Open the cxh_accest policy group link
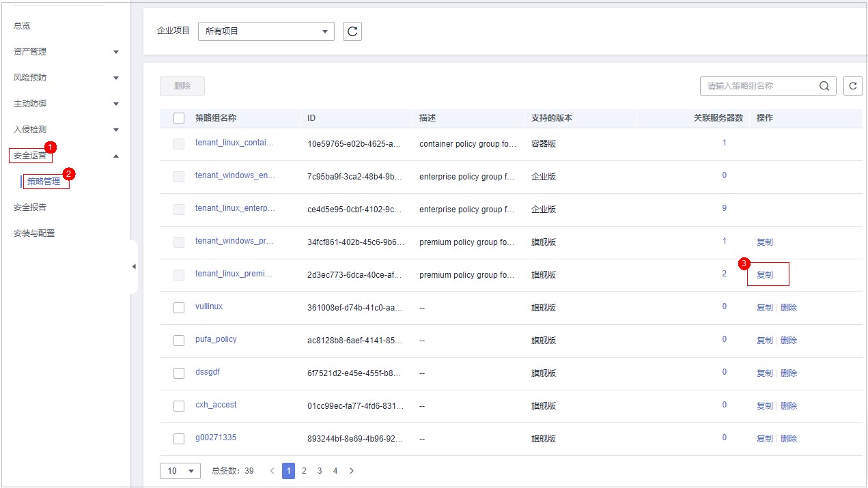Viewport: 868px width, 488px height. click(x=216, y=405)
